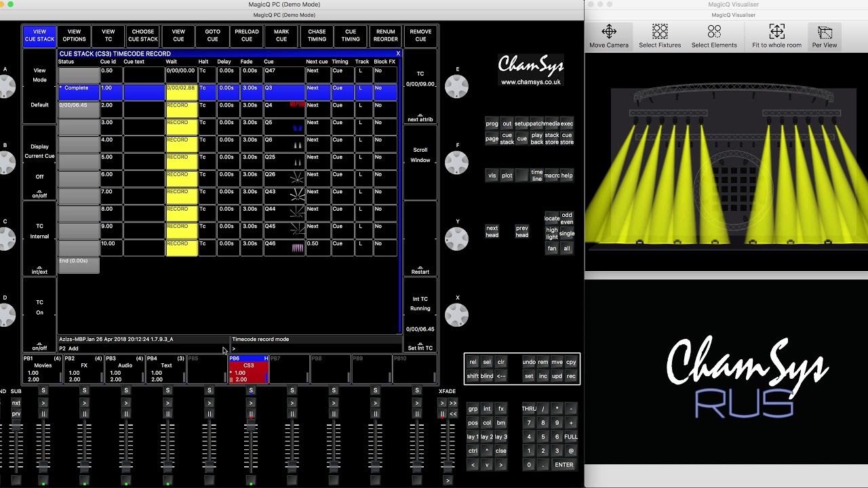This screenshot has height=488, width=868.
Task: Open Cue Timing soft button
Action: point(351,36)
